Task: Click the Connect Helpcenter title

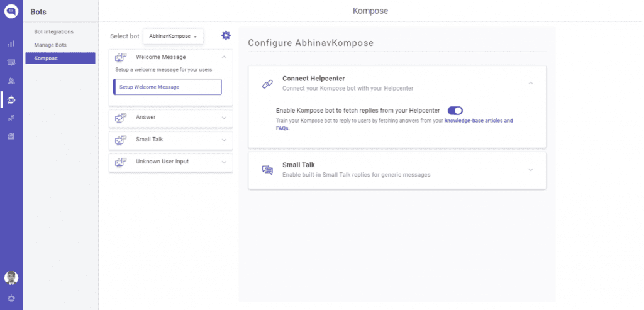Action: (x=313, y=79)
